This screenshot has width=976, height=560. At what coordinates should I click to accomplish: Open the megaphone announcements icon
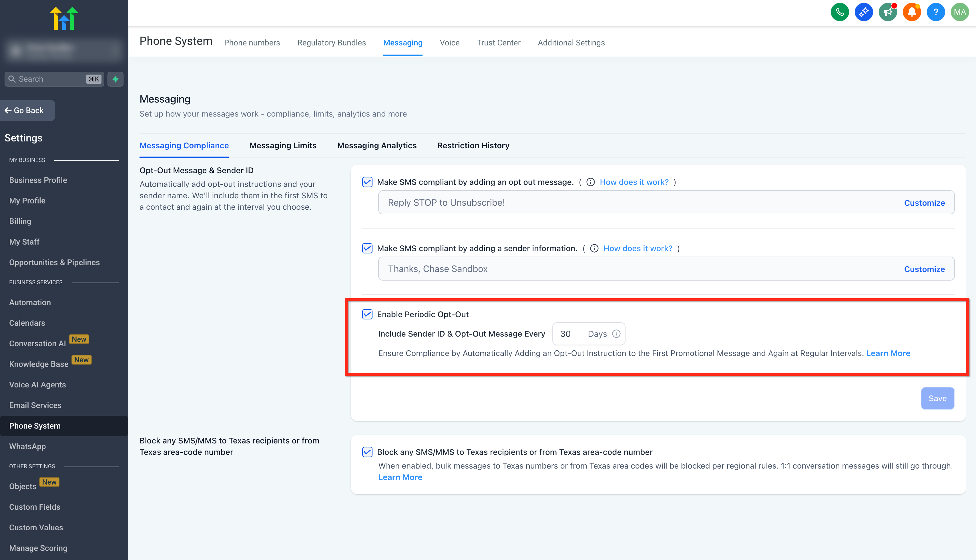887,12
